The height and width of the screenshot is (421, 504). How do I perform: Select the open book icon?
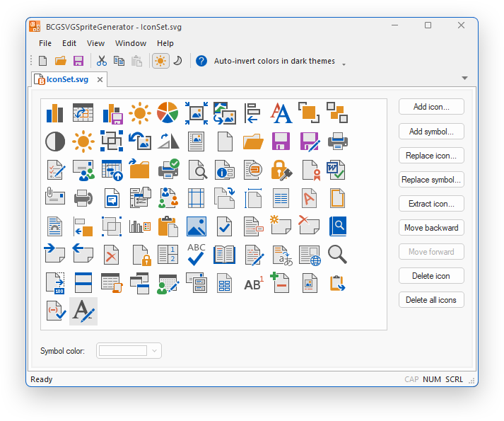224,255
